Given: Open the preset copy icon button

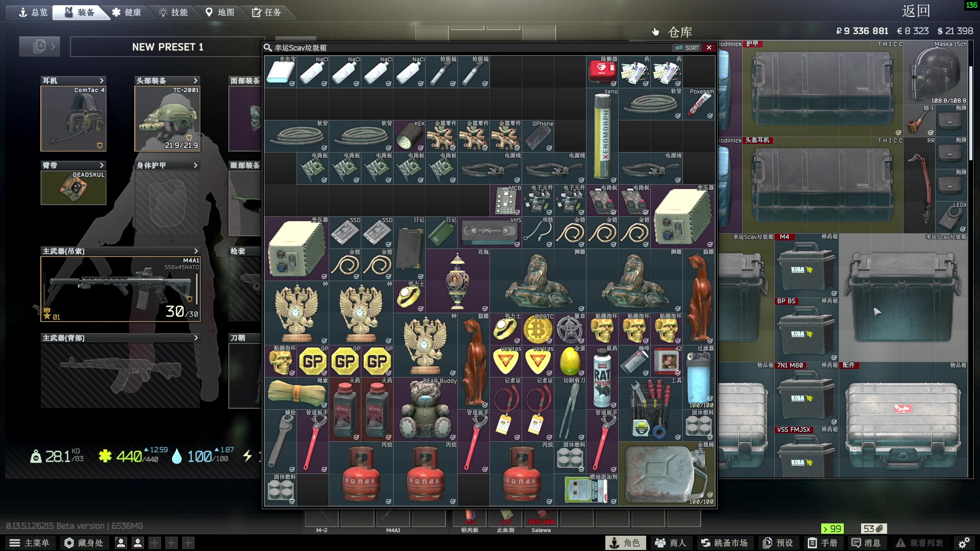Looking at the screenshot, I should 39,46.
